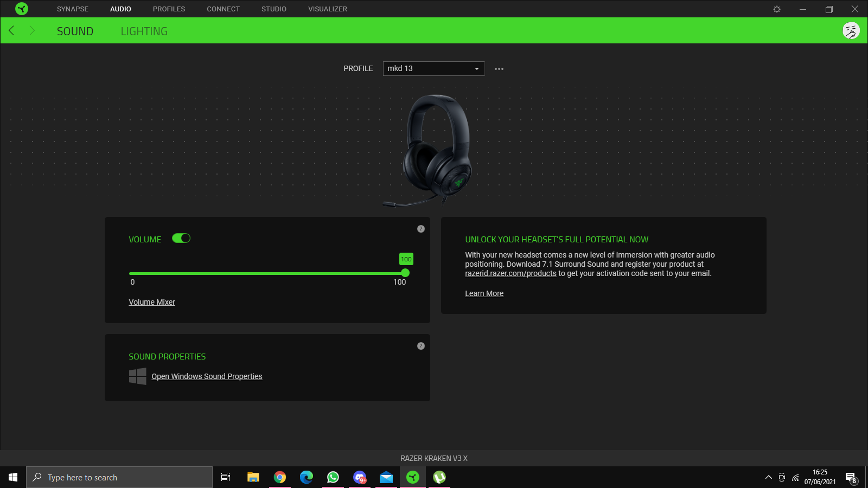
Task: Open the user account avatar menu
Action: coord(851,31)
